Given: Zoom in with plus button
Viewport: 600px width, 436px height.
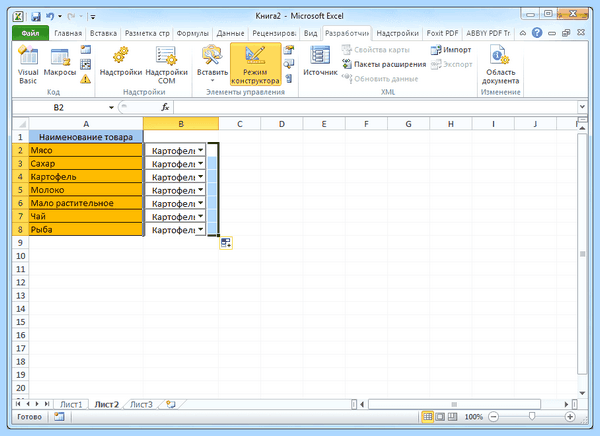Looking at the screenshot, I should click(x=570, y=416).
